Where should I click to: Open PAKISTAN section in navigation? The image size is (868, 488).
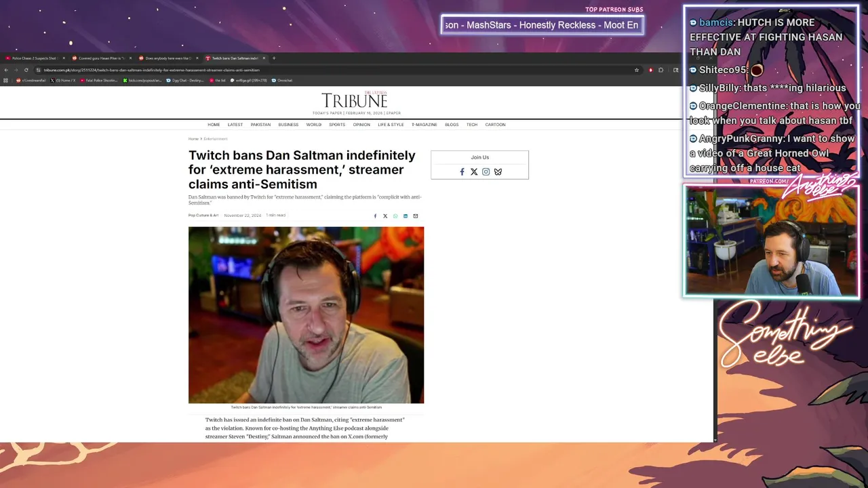260,125
